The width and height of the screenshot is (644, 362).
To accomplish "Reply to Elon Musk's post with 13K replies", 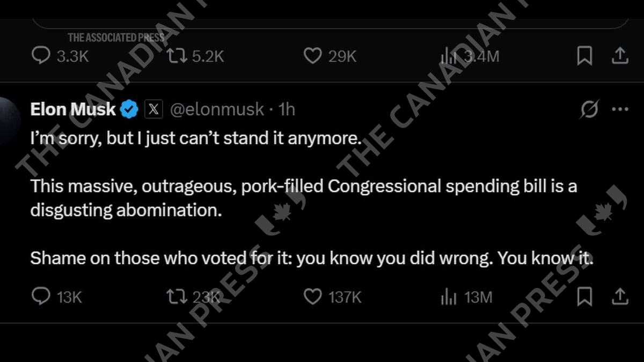I will (41, 297).
